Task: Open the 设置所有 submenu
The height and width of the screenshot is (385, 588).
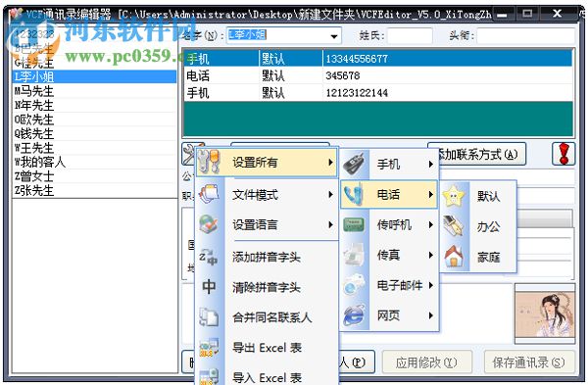Action: click(x=266, y=162)
